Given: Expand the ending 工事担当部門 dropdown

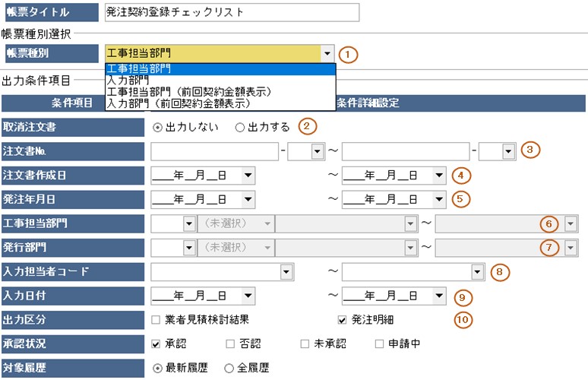Looking at the screenshot, I should [x=571, y=223].
